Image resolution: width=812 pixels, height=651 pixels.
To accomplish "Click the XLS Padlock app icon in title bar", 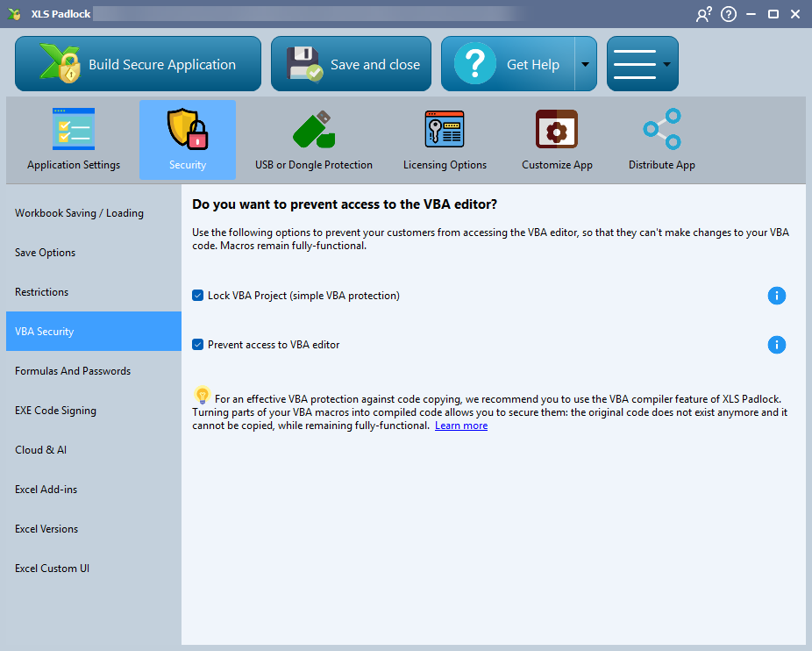I will tap(15, 14).
